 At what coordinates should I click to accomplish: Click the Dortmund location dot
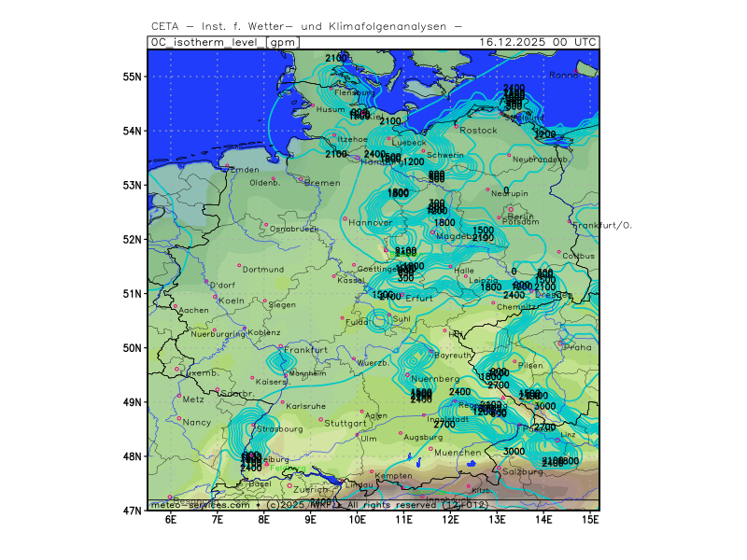238,265
